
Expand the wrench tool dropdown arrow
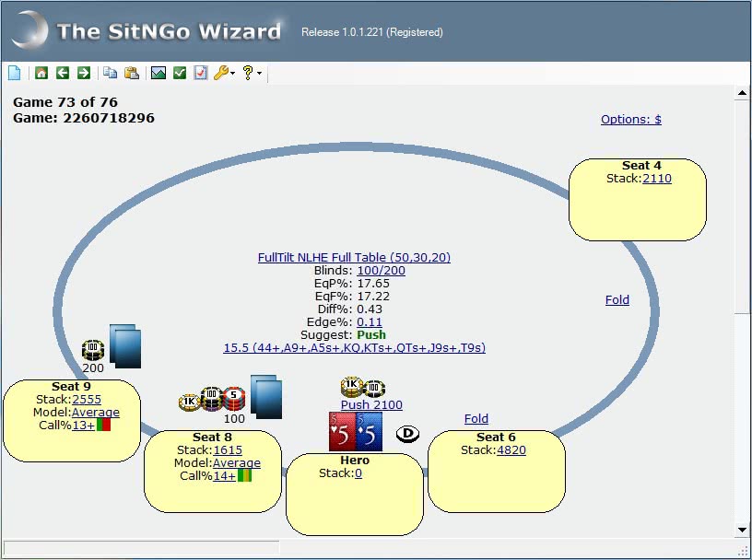click(232, 74)
